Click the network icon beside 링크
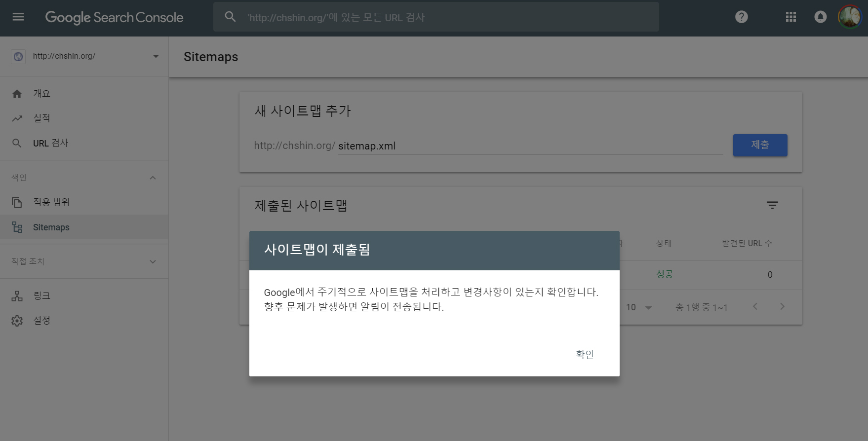Viewport: 868px width, 441px height. (17, 296)
